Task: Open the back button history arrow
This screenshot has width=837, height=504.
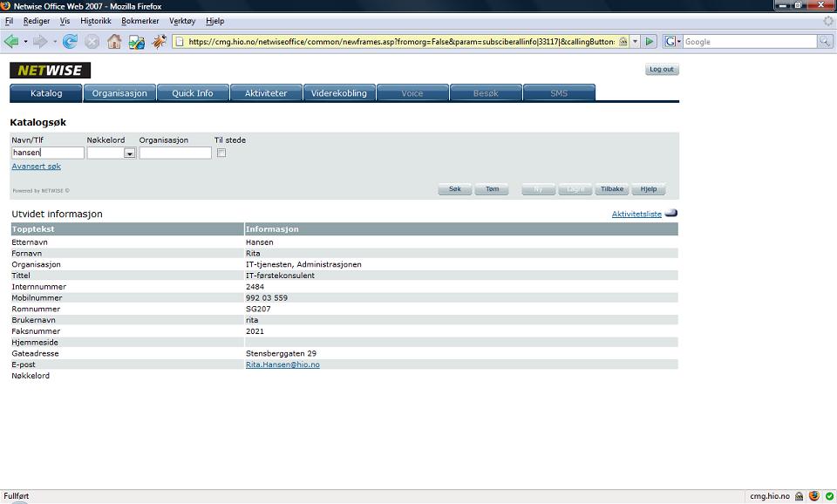Action: pyautogui.click(x=25, y=42)
